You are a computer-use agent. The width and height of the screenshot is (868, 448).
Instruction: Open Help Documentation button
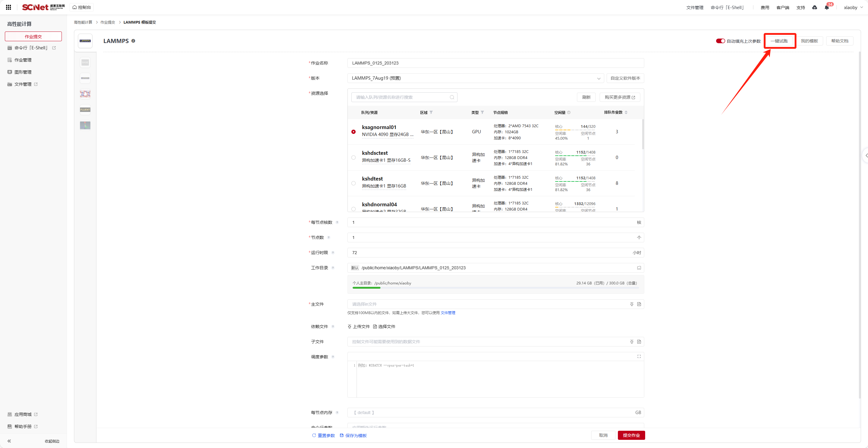(x=840, y=41)
